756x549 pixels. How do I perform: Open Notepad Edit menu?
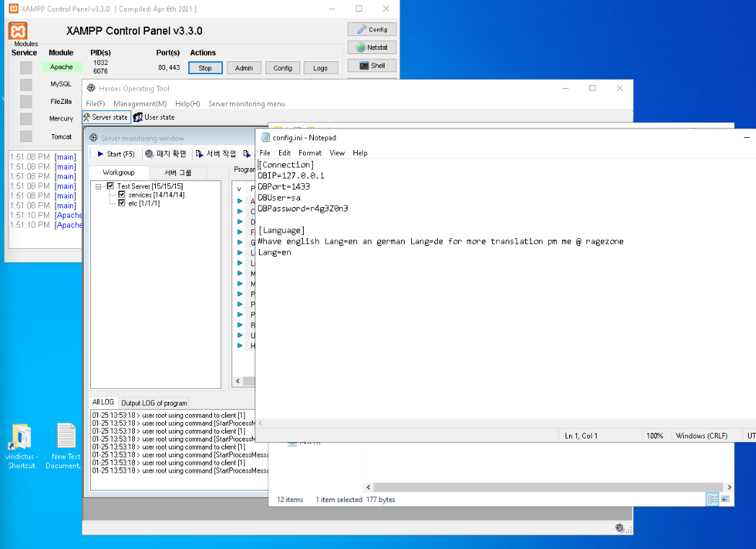[284, 153]
